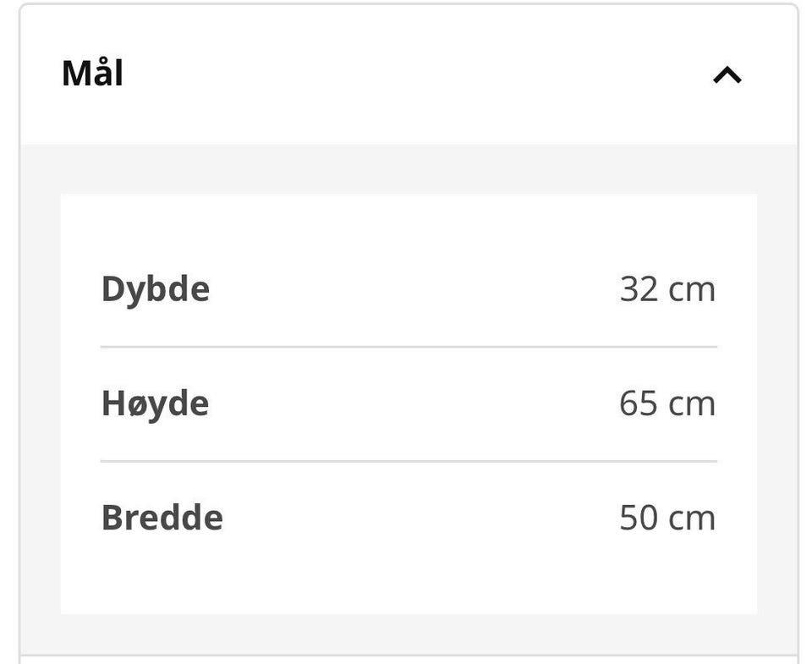Click the gray area above measurements card
This screenshot has width=812, height=664.
(409, 169)
